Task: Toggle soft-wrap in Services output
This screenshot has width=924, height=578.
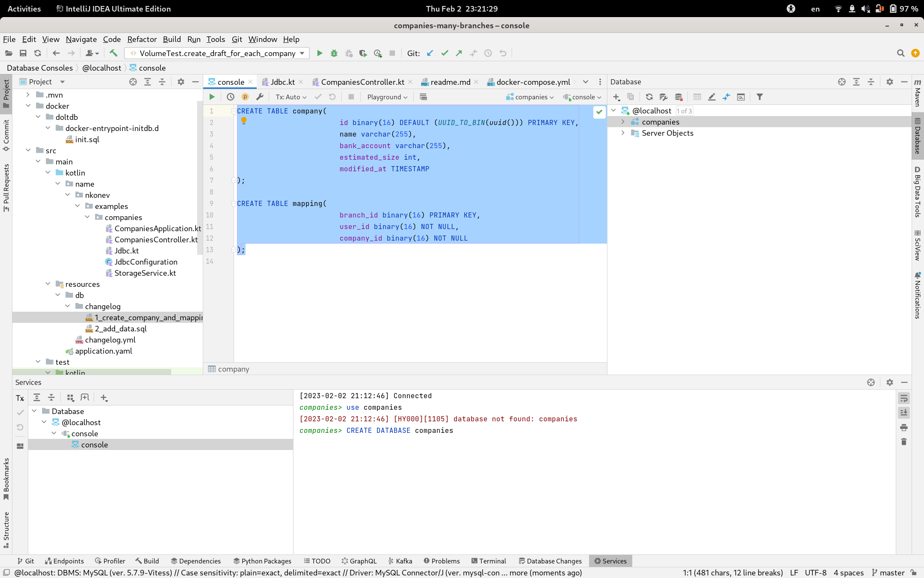Action: click(904, 398)
